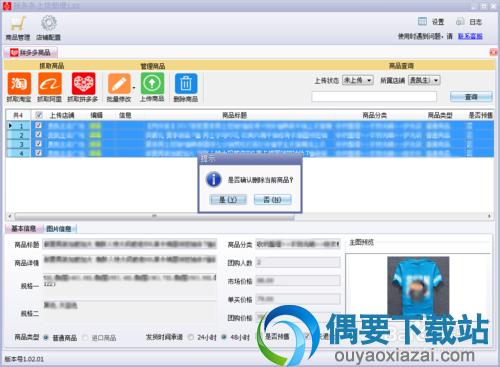This screenshot has height=367, width=500.
Task: Click the 上传商品 green upload icon
Action: [152, 83]
